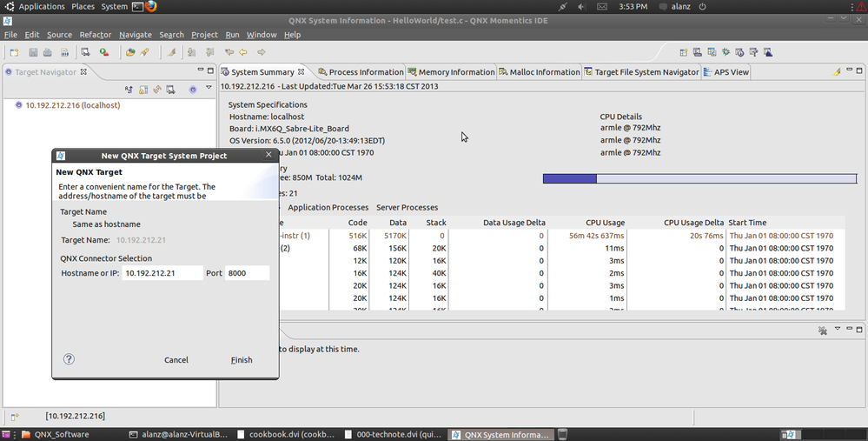Viewport: 868px width, 441px height.
Task: Open the Places menu in top panel
Action: click(x=83, y=7)
